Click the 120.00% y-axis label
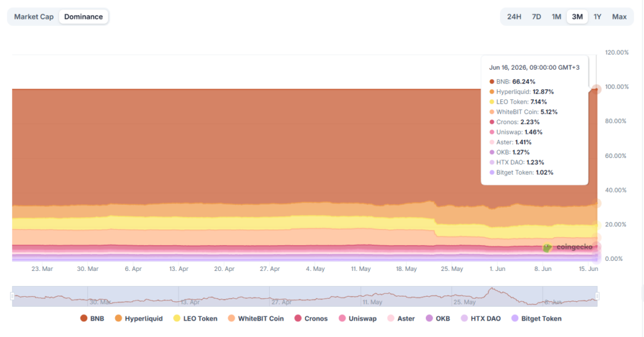 tap(616, 53)
